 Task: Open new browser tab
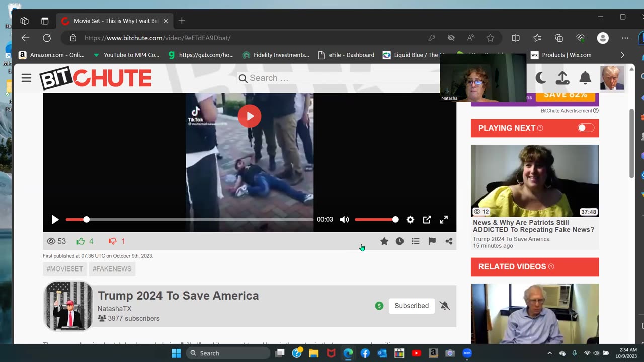point(182,21)
